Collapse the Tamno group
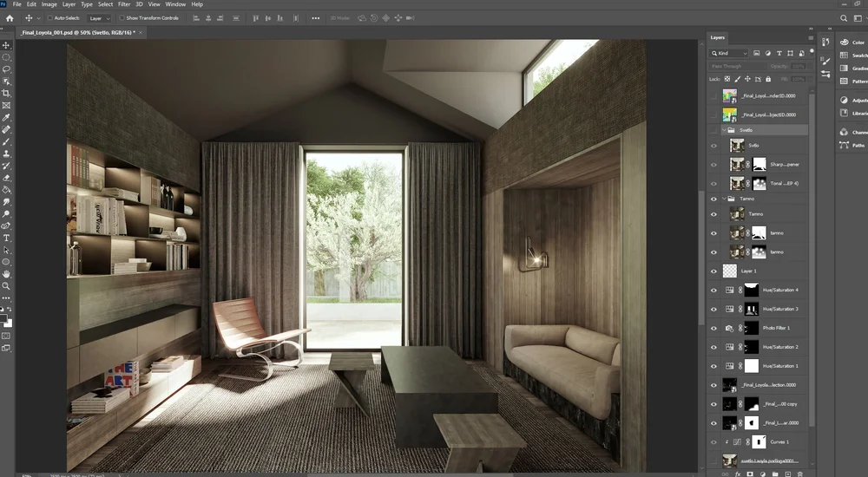This screenshot has width=868, height=477. 725,199
